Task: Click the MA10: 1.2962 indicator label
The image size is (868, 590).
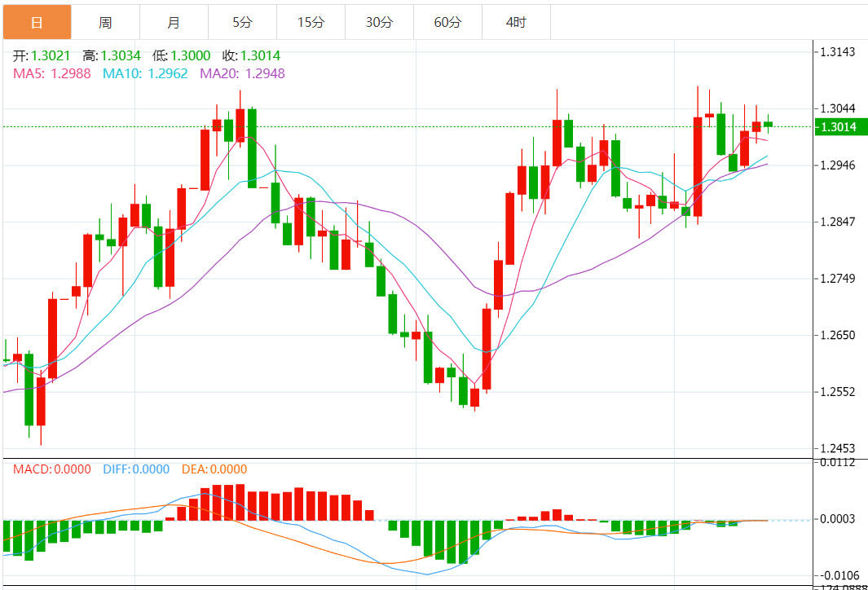Action: [146, 73]
